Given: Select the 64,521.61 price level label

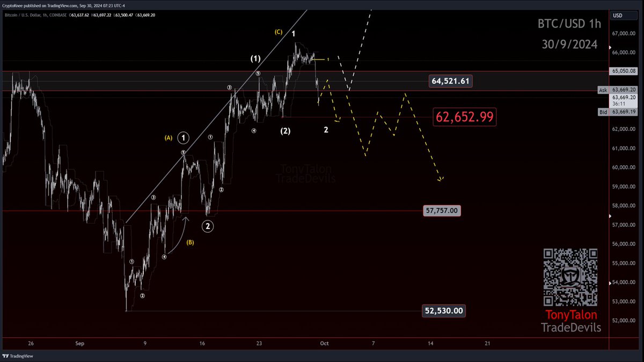Looking at the screenshot, I should (450, 80).
